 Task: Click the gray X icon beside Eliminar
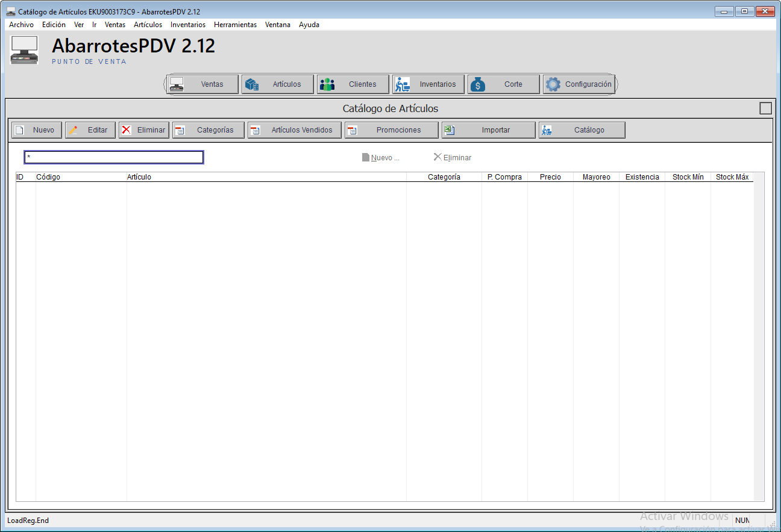[438, 157]
